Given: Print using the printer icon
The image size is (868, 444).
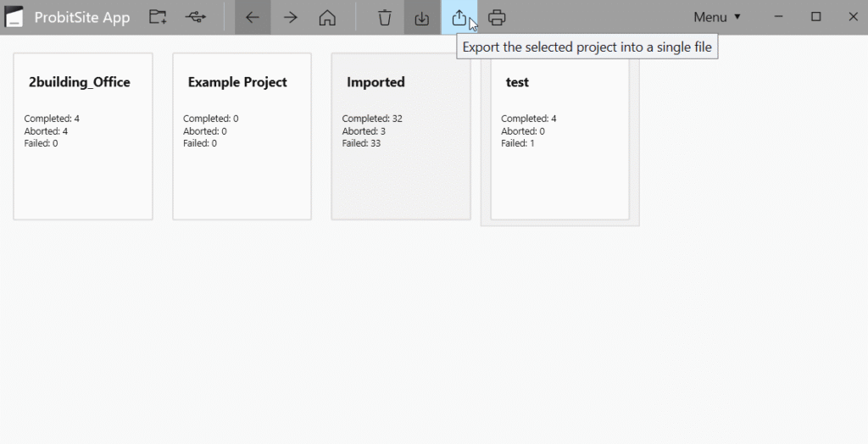Looking at the screenshot, I should coord(497,17).
